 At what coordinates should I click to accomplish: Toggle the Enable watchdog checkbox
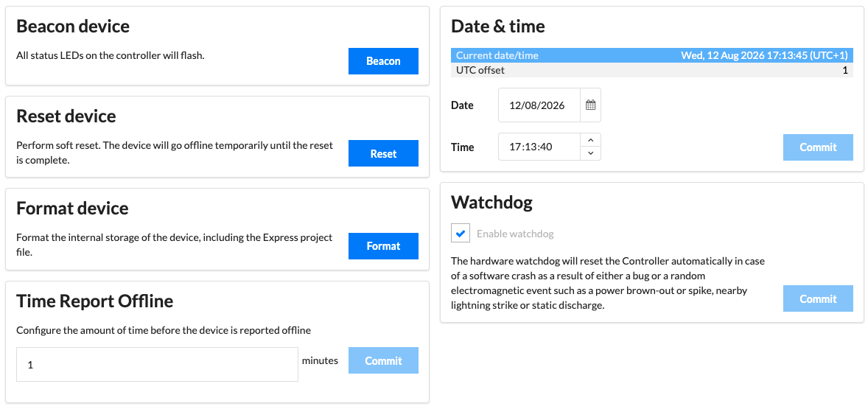point(461,234)
